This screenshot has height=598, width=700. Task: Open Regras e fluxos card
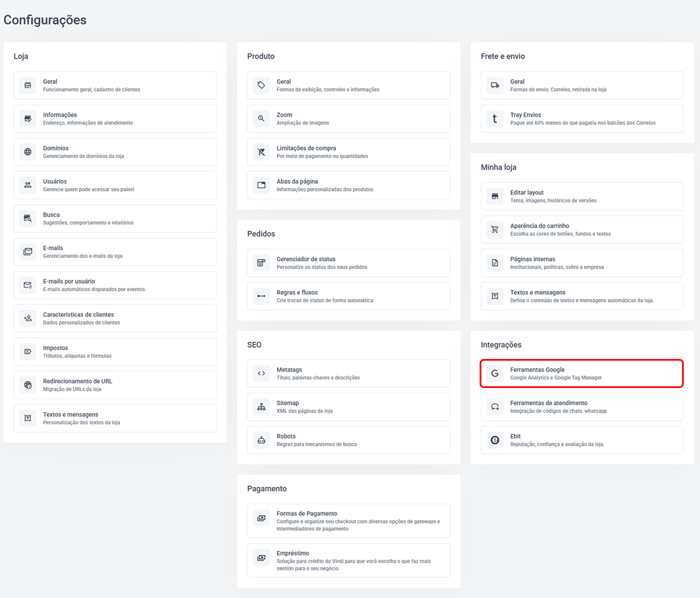349,296
